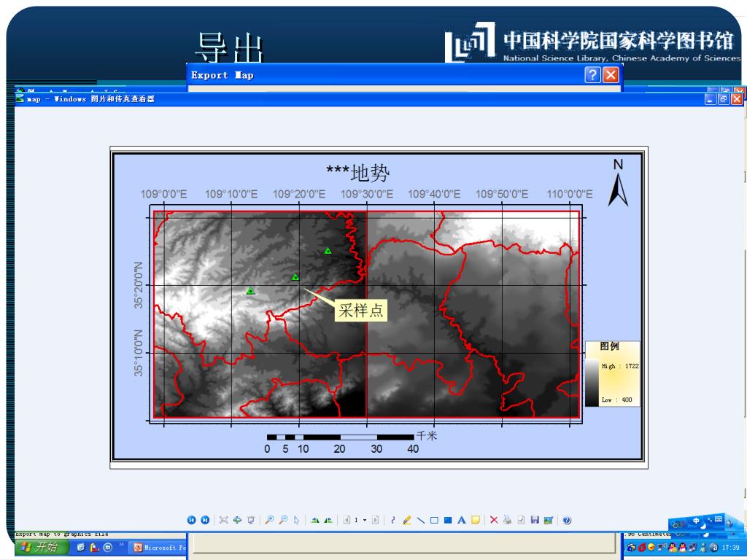Select the highlighter annotation tool

point(407,520)
